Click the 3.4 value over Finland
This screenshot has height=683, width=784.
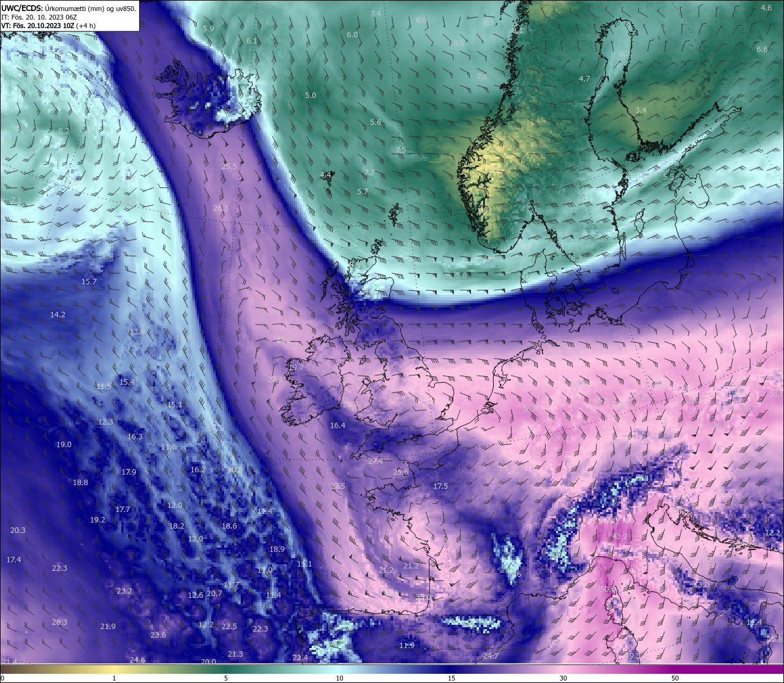click(x=641, y=110)
